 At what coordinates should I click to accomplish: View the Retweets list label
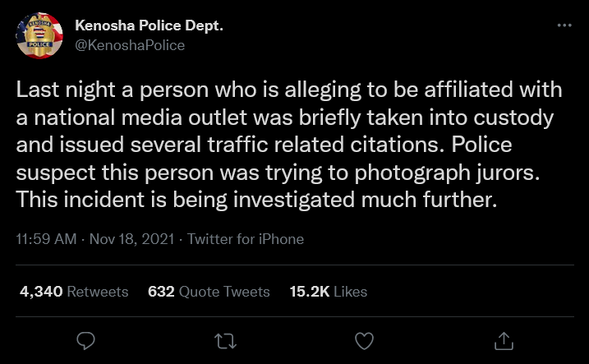pos(97,292)
